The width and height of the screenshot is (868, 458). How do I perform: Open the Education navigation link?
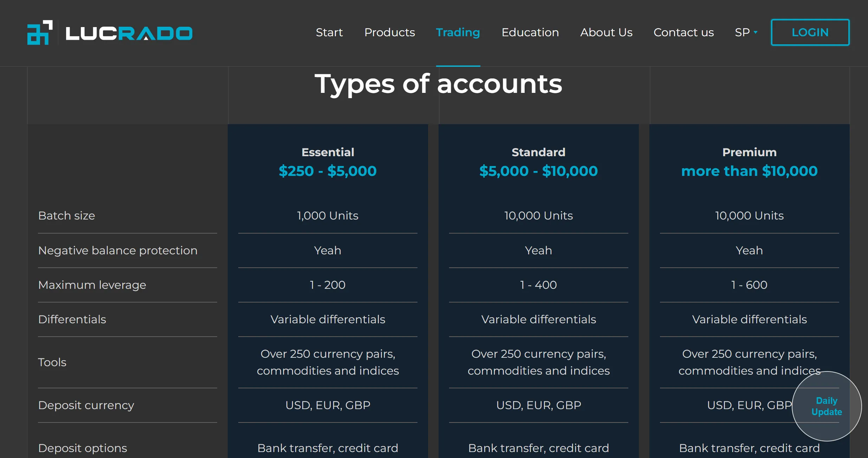[x=530, y=32]
